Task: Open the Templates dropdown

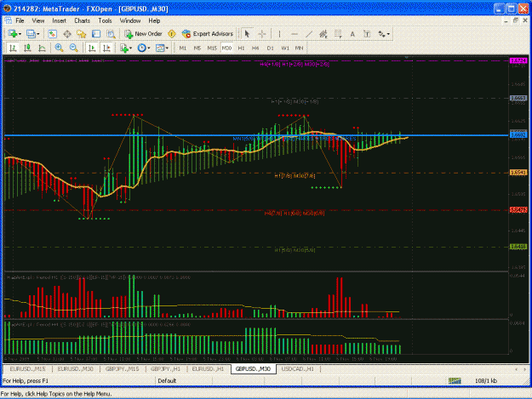Action: (162, 48)
